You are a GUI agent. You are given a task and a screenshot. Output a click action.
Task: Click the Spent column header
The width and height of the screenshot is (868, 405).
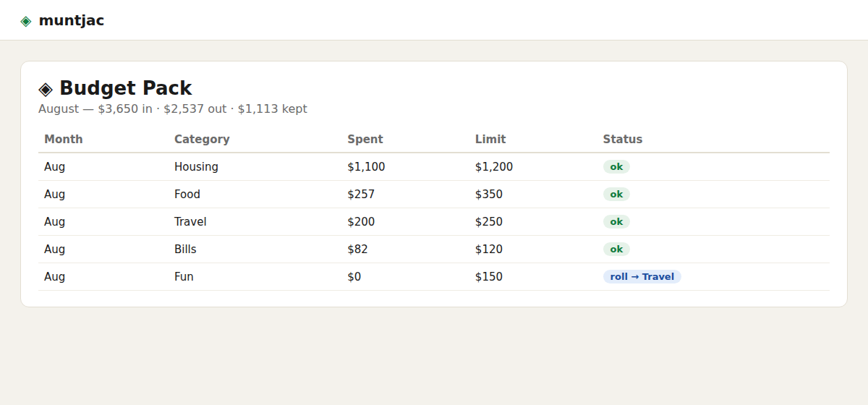point(365,139)
